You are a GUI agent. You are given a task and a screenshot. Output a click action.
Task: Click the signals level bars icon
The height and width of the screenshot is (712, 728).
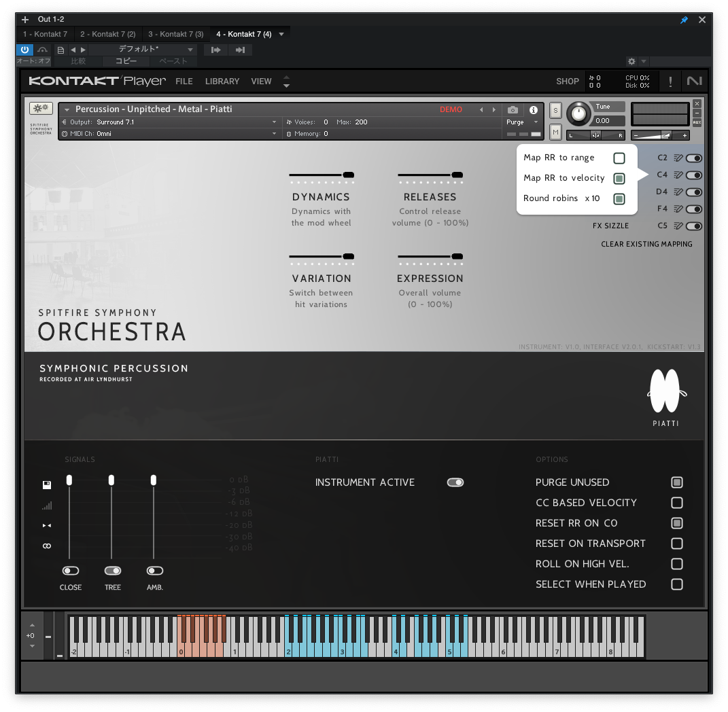[x=47, y=505]
